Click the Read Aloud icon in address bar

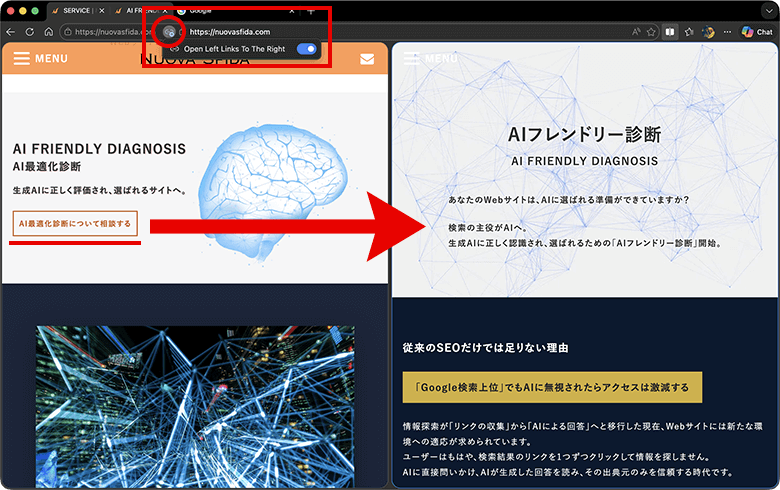tap(636, 32)
